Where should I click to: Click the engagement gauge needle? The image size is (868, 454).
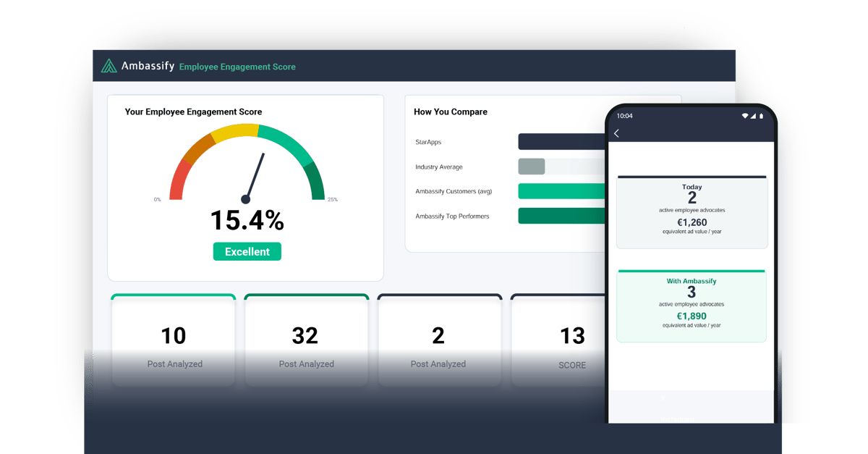tap(254, 177)
